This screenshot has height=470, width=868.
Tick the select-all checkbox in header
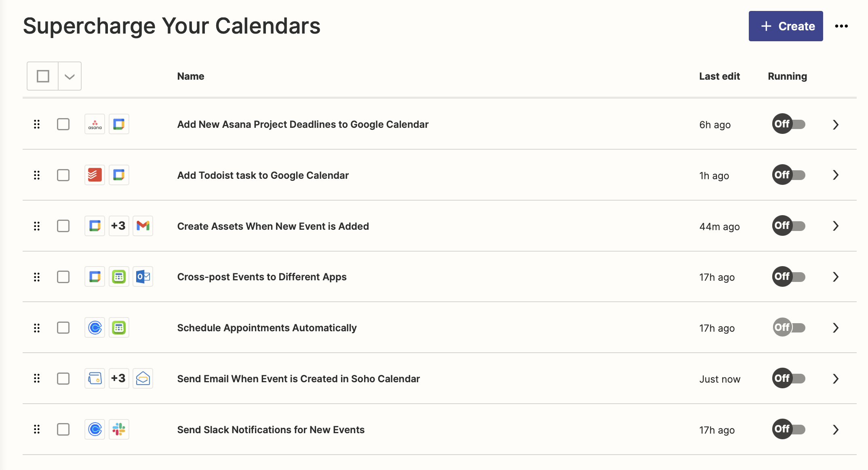tap(43, 76)
